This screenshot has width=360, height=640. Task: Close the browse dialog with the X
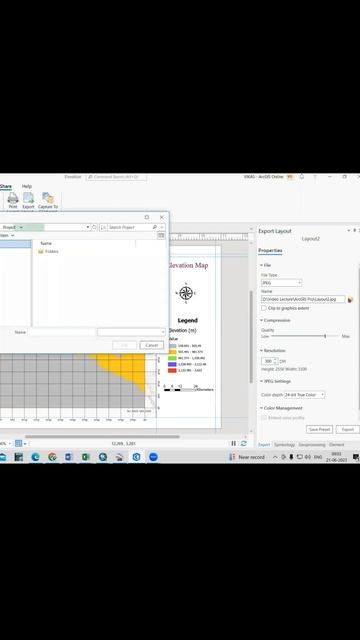[162, 217]
